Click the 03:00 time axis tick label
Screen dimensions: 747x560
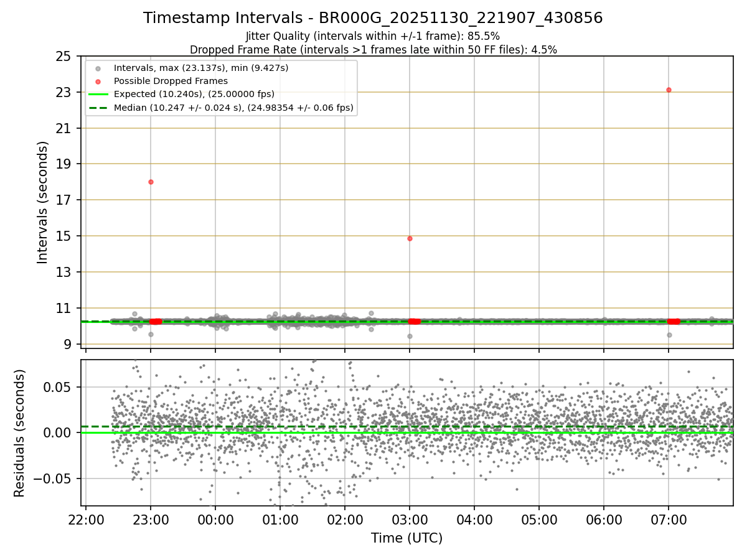[x=410, y=519]
